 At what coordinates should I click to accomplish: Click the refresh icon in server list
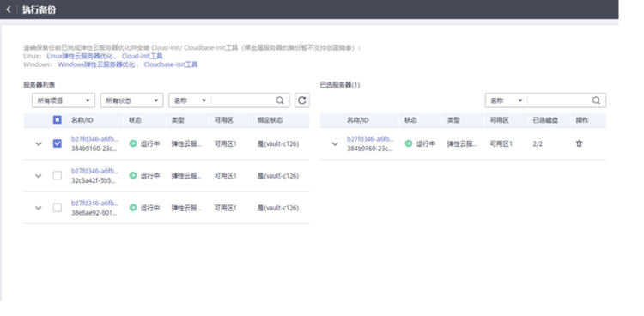(x=302, y=100)
